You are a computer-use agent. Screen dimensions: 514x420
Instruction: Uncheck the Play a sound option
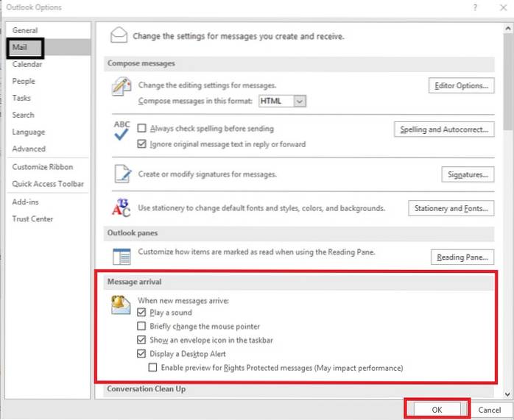coord(142,313)
